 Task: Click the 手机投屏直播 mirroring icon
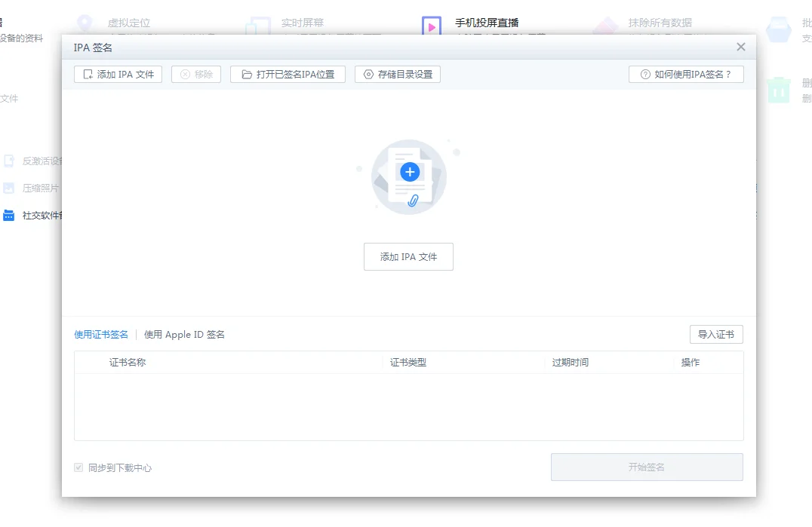tap(432, 25)
